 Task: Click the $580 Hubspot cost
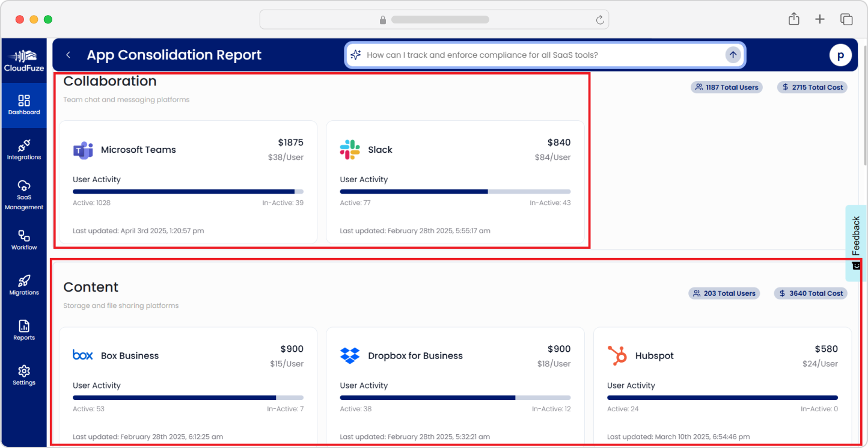coord(826,349)
